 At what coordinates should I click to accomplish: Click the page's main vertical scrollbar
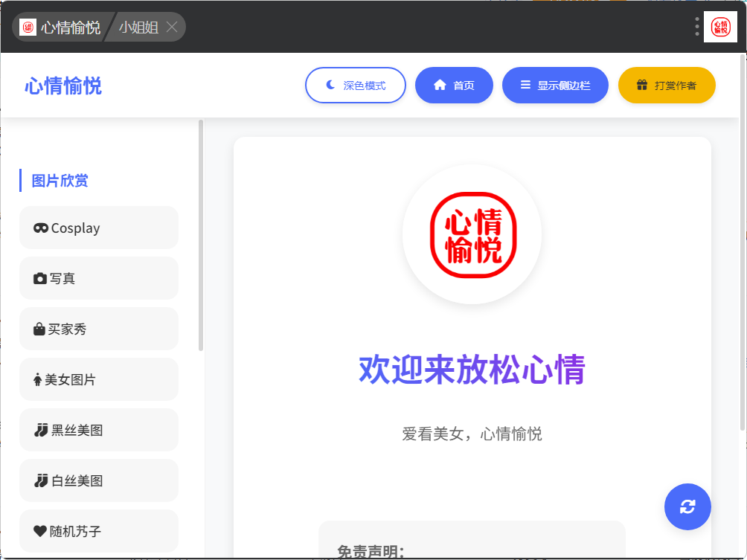coord(743,243)
